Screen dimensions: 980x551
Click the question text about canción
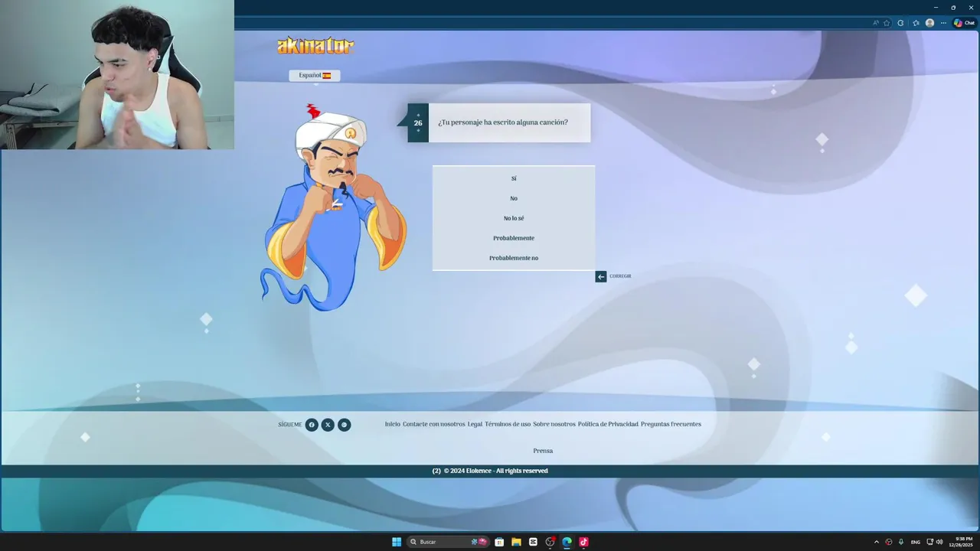(x=503, y=122)
